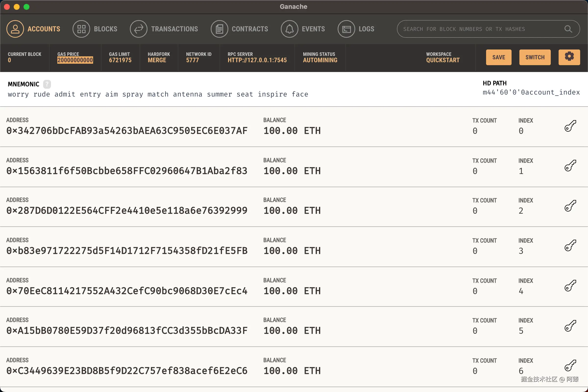Open the settings gear button
Image resolution: width=588 pixels, height=392 pixels.
click(x=569, y=57)
